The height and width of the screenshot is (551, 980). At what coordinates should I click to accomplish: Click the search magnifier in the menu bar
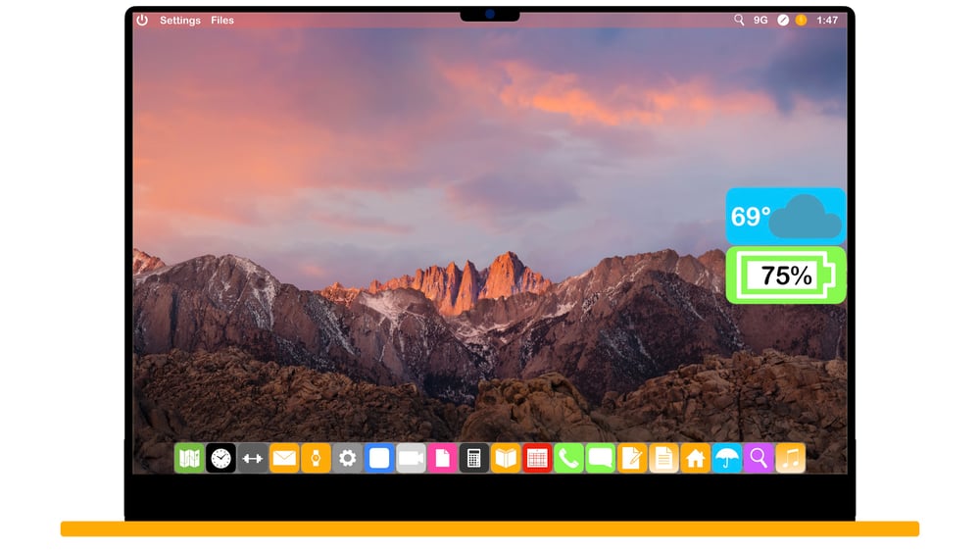pos(739,20)
